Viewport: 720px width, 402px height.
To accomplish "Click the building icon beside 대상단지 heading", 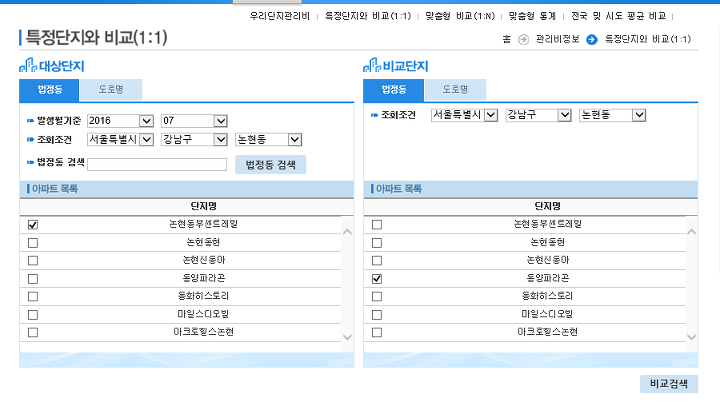I will coord(28,65).
